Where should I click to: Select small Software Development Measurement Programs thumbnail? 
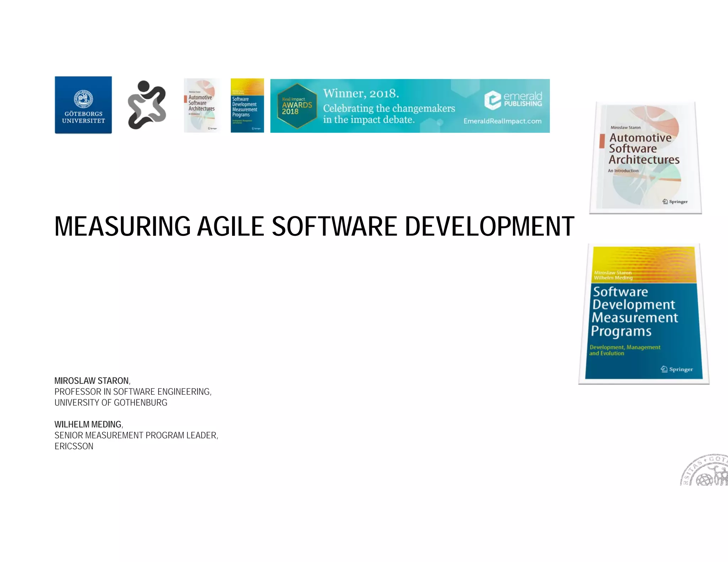[x=247, y=106]
